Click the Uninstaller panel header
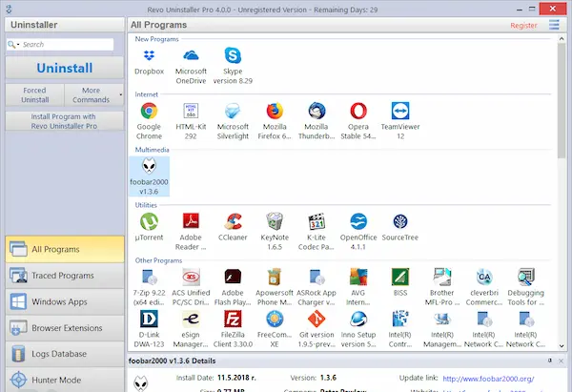This screenshot has height=392, width=572. [65, 25]
